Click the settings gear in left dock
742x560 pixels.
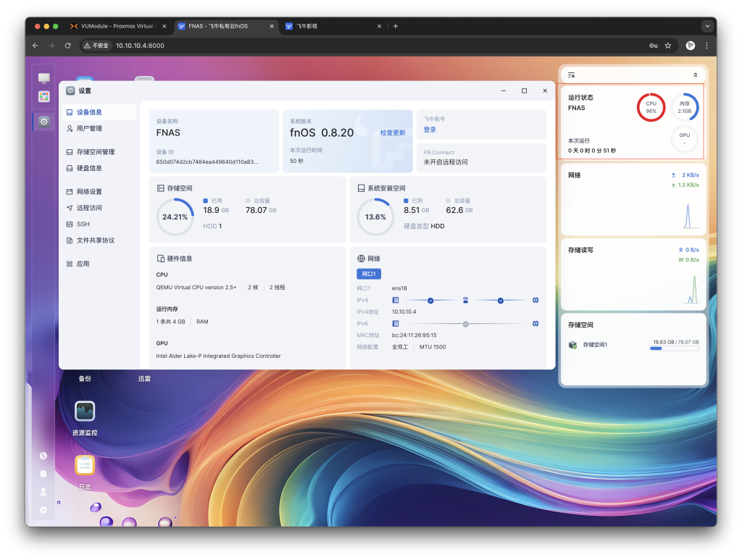point(44,122)
